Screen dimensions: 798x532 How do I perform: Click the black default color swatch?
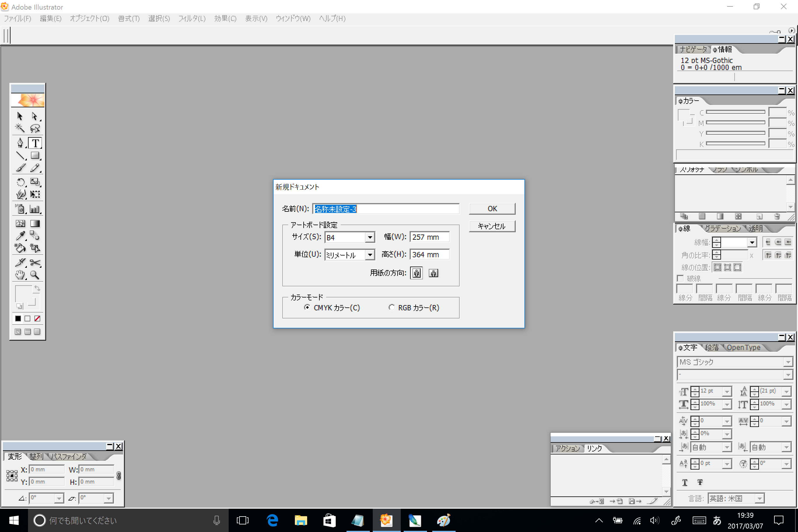[18, 318]
